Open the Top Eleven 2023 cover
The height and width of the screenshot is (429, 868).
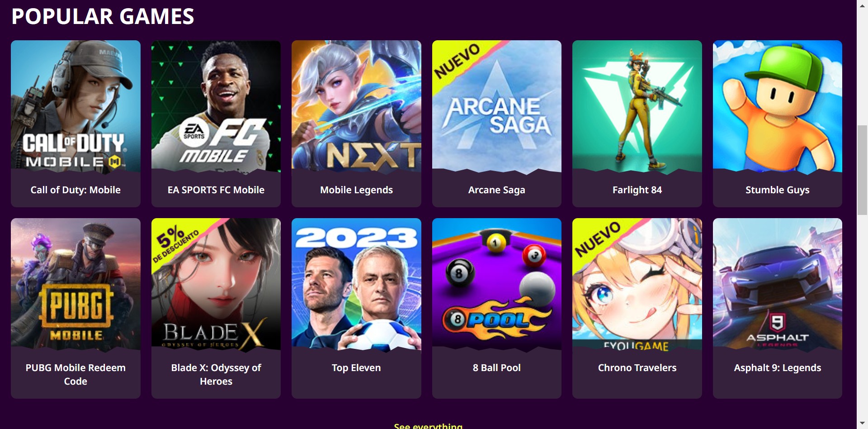tap(356, 285)
